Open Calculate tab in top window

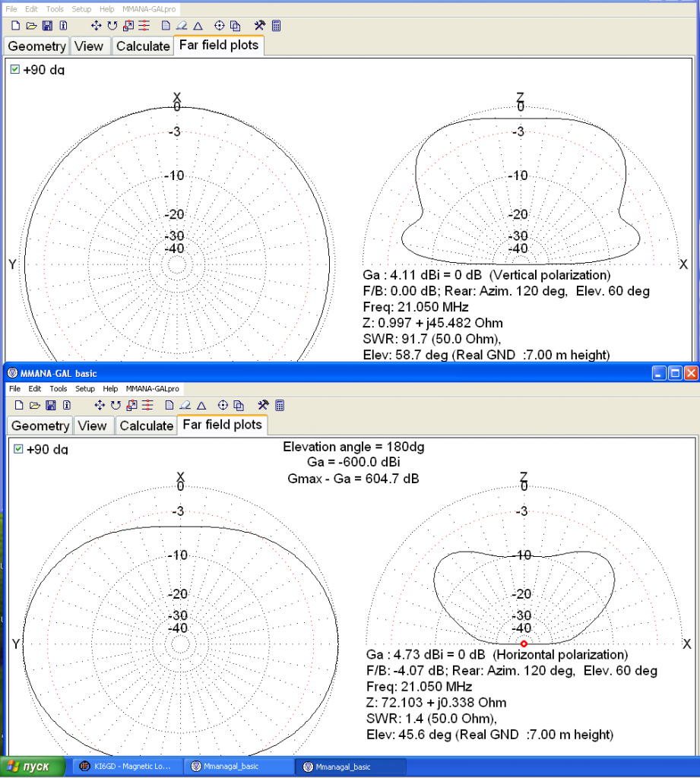pyautogui.click(x=142, y=46)
